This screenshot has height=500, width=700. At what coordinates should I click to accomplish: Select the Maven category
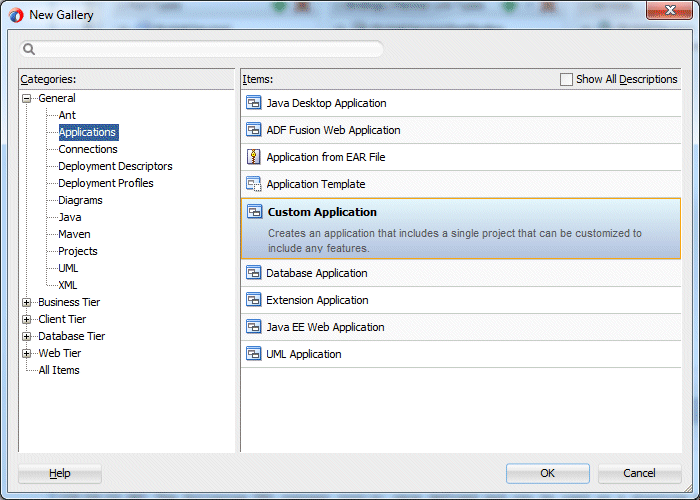pos(75,234)
